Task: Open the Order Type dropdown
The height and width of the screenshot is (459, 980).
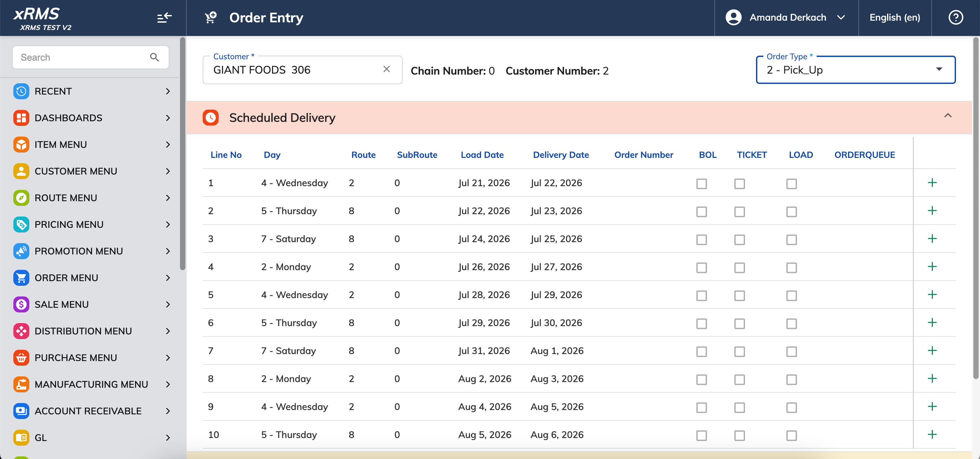Action: coord(856,70)
